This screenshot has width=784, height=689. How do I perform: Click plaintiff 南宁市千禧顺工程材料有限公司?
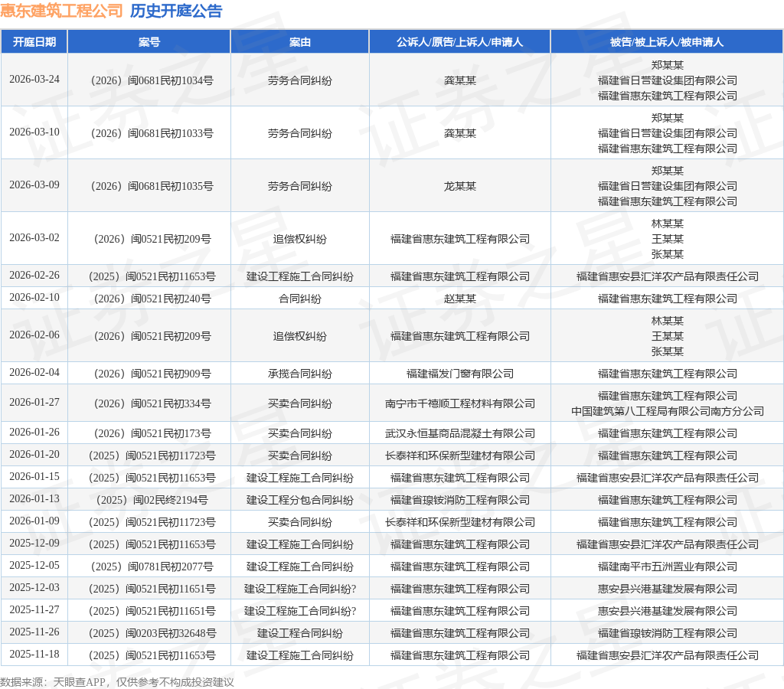460,404
